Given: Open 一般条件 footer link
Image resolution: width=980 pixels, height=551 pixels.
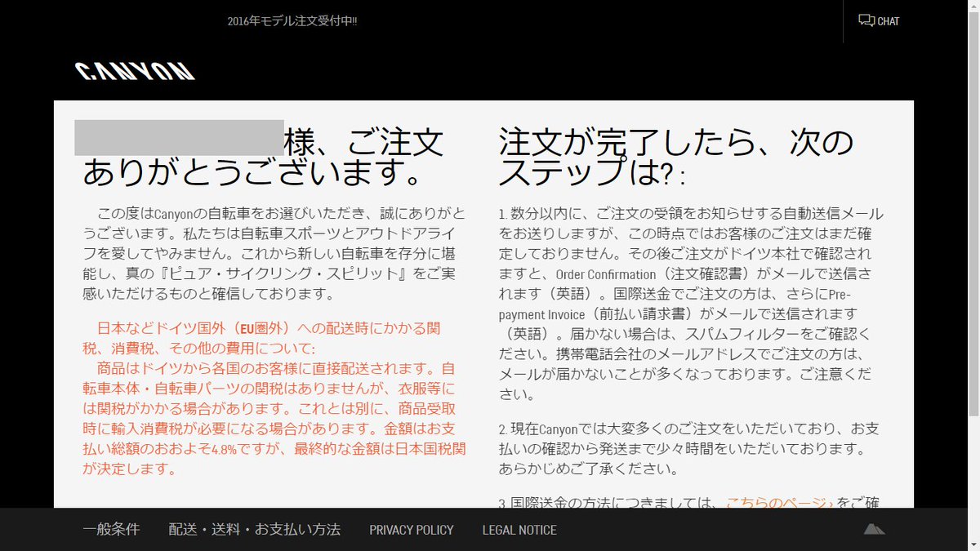Looking at the screenshot, I should click(111, 530).
